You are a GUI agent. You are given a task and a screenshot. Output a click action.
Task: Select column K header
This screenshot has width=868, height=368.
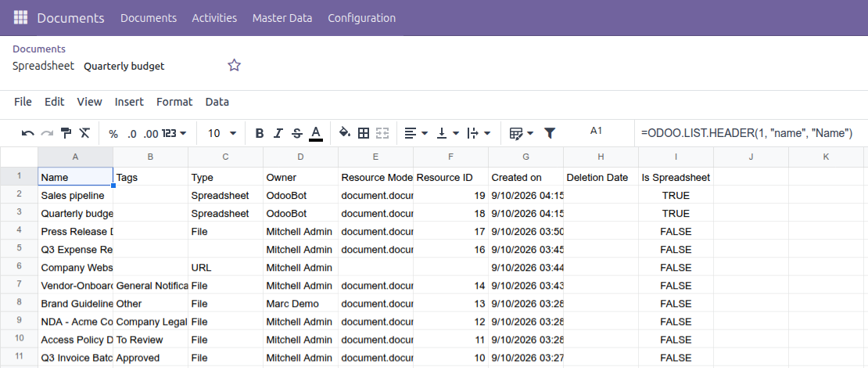(826, 157)
